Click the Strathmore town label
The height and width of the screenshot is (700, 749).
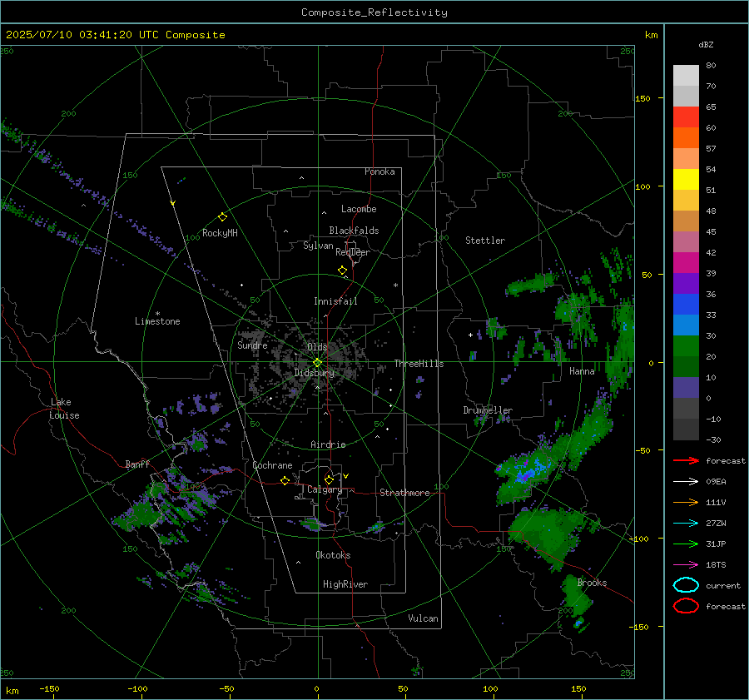(404, 493)
